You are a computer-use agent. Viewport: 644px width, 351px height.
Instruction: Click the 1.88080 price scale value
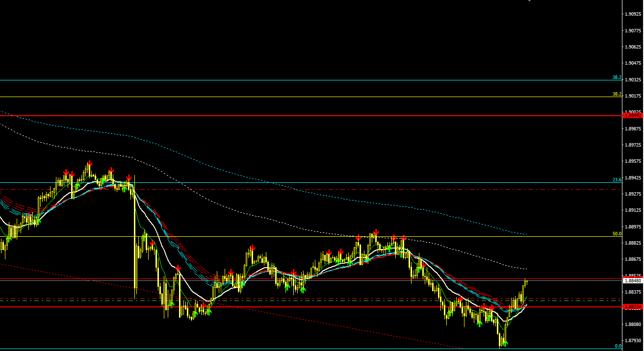[x=633, y=325]
